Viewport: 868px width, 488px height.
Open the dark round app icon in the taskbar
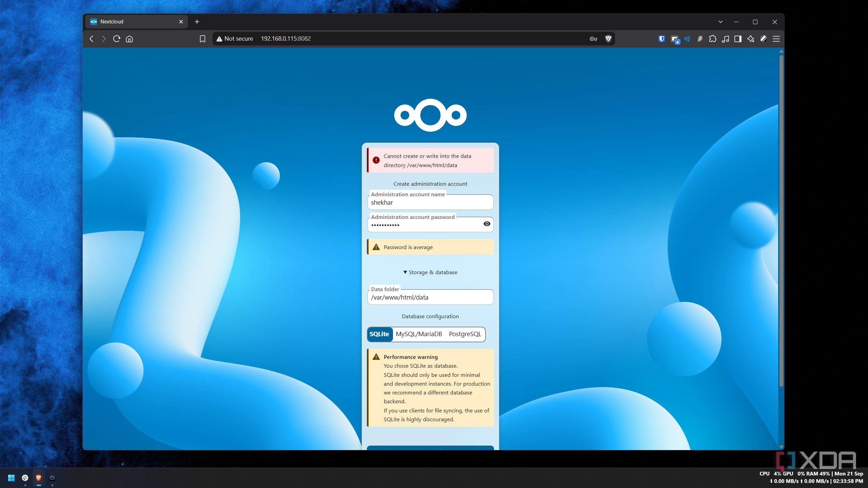click(52, 478)
